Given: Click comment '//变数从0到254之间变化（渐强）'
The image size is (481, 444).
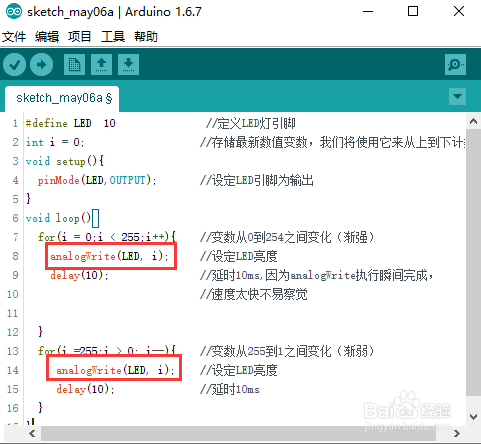Looking at the screenshot, I should 287,237.
